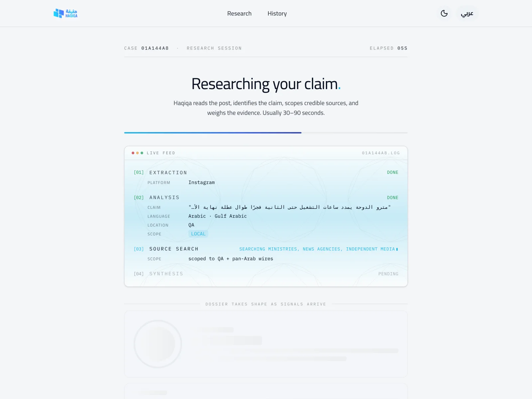
Task: Click the Instagram platform value
Action: tap(201, 182)
